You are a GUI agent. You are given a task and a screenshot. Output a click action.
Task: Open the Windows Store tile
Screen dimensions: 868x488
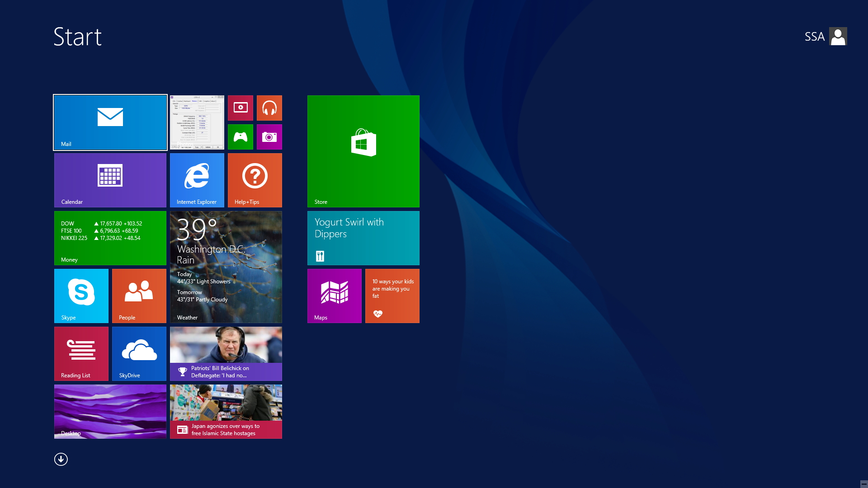click(363, 151)
